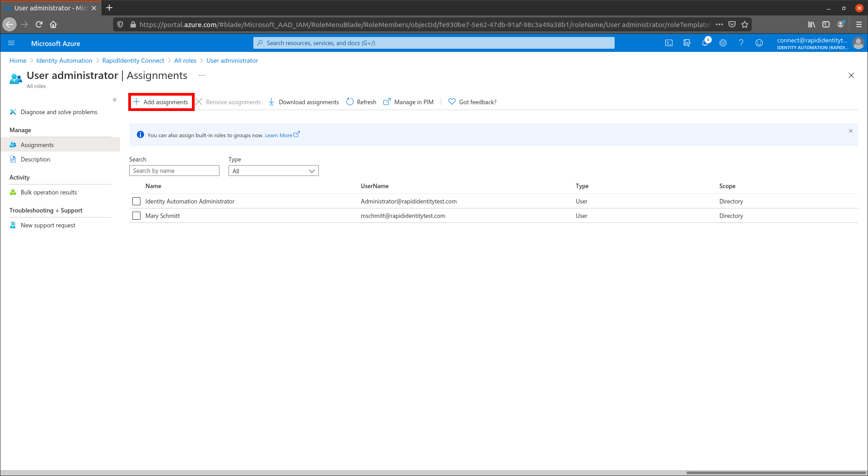Image resolution: width=868 pixels, height=476 pixels.
Task: Dismiss the info banner about groups
Action: pyautogui.click(x=851, y=131)
